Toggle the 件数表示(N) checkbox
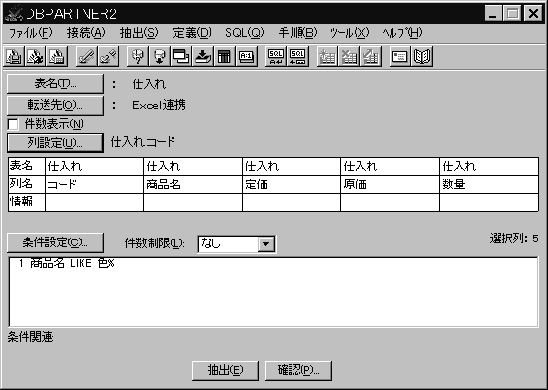The height and width of the screenshot is (390, 548). coord(13,124)
